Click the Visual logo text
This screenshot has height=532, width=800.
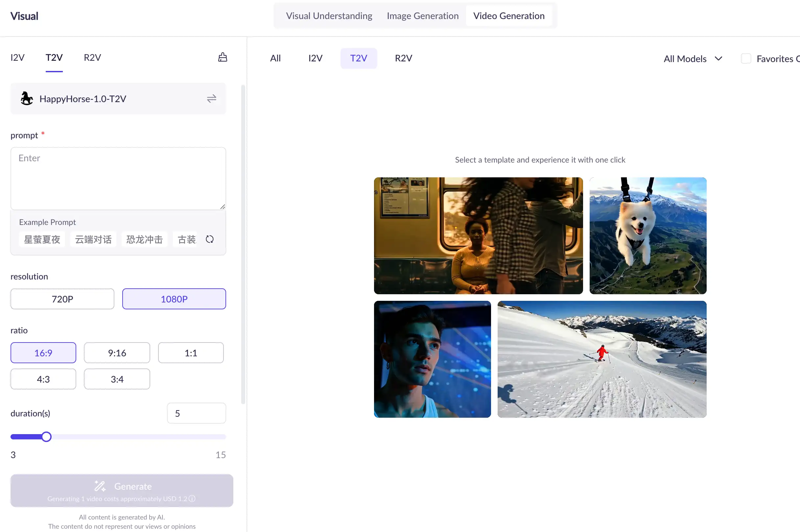pyautogui.click(x=24, y=16)
